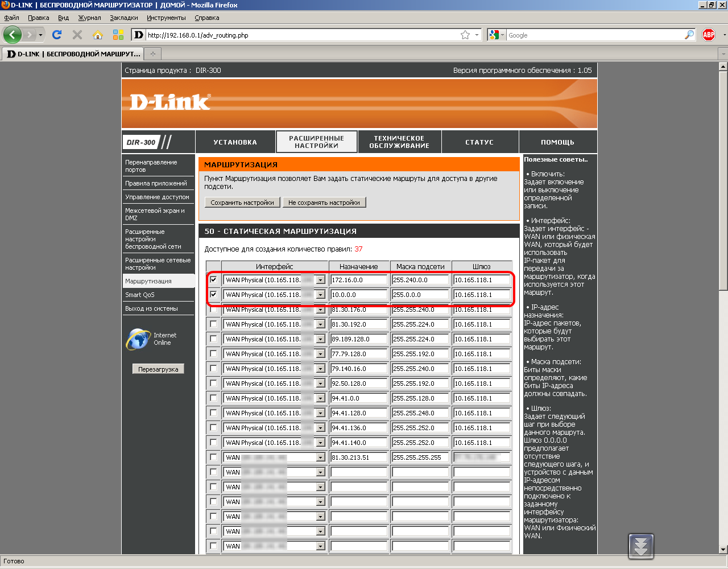Open the Правка menu
Image resolution: width=728 pixels, height=569 pixels.
point(39,18)
